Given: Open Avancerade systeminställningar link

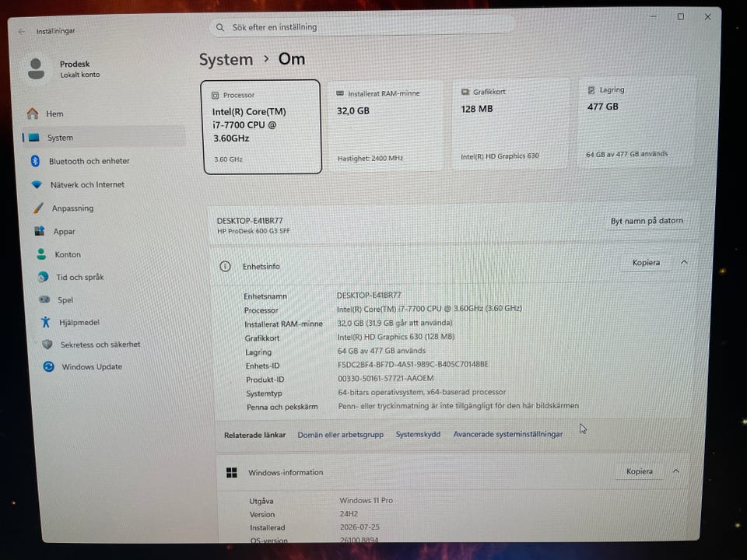Looking at the screenshot, I should tap(508, 434).
